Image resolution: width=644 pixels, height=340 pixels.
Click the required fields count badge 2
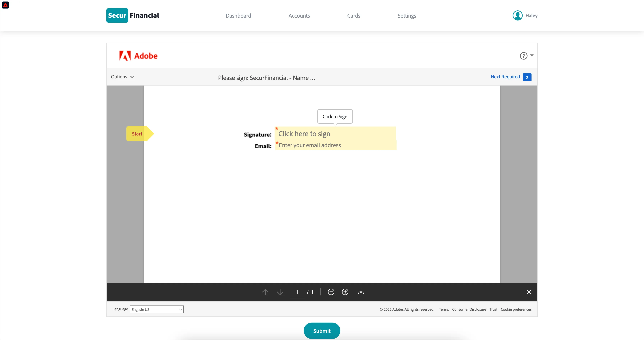[527, 77]
